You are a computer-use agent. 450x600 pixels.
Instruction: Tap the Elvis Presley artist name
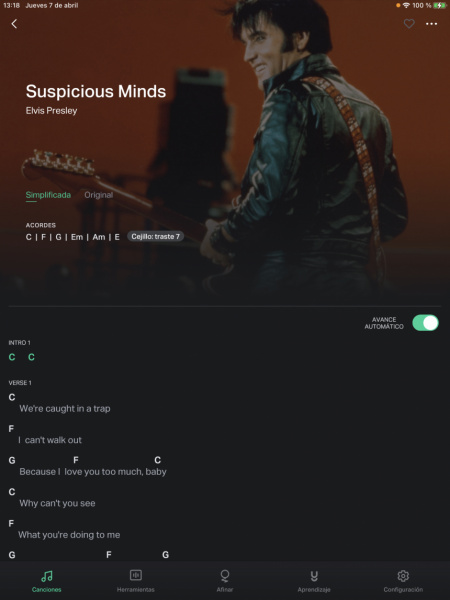(51, 111)
